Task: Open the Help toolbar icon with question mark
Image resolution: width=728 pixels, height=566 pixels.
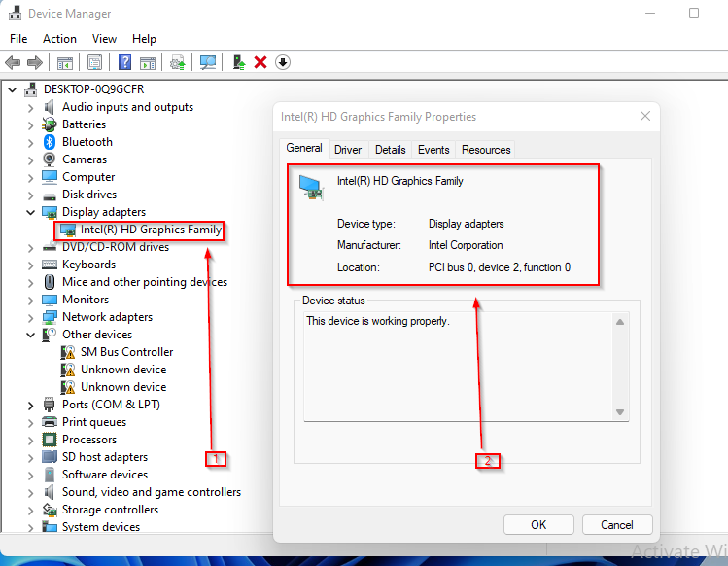Action: point(124,62)
